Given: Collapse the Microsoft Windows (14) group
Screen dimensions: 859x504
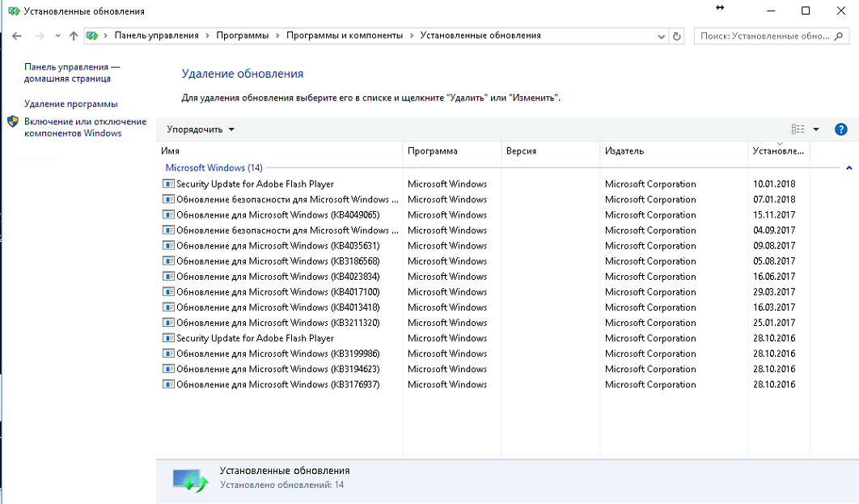Looking at the screenshot, I should (849, 167).
